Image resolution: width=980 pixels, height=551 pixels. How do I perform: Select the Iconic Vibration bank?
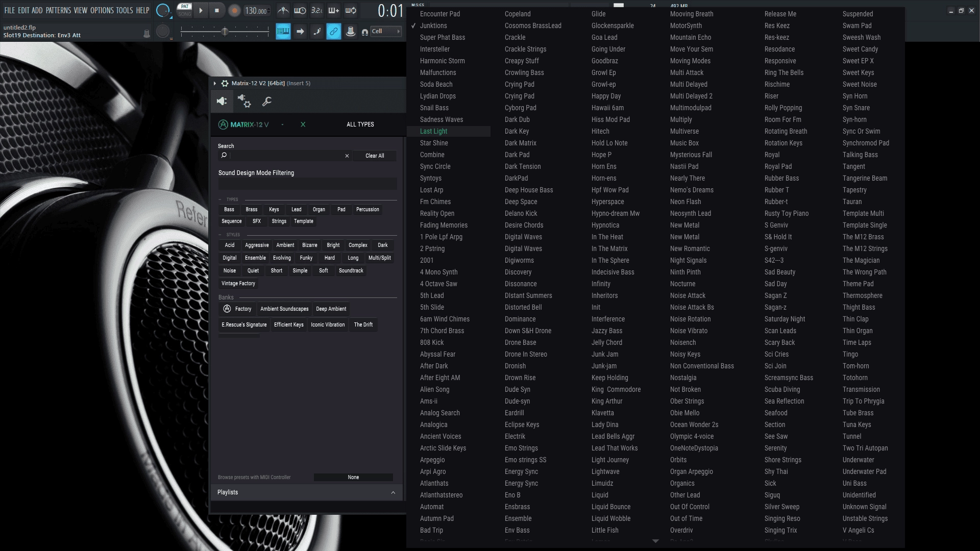pos(328,324)
